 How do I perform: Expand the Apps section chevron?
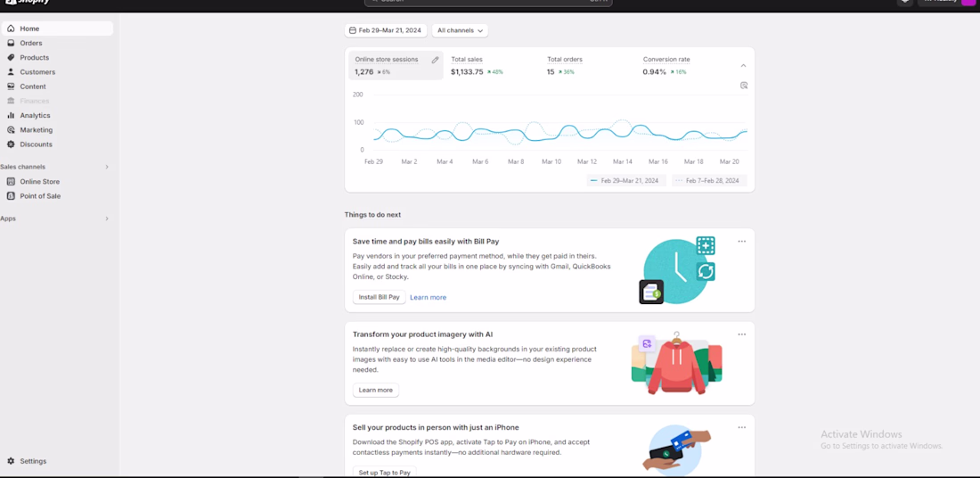tap(107, 219)
